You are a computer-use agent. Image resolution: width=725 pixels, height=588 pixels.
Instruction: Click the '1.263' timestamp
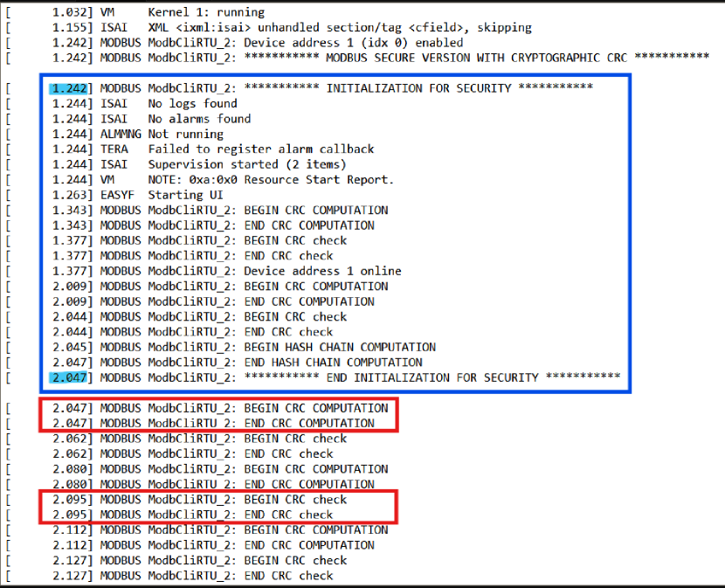(x=69, y=195)
